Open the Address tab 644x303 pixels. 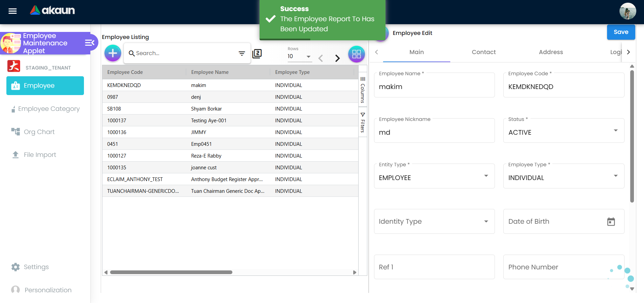coord(551,52)
